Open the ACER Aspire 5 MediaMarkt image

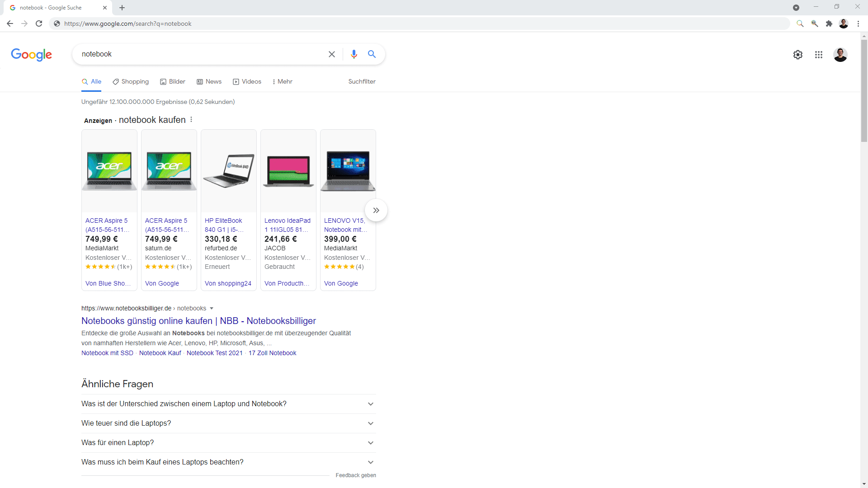coord(109,171)
